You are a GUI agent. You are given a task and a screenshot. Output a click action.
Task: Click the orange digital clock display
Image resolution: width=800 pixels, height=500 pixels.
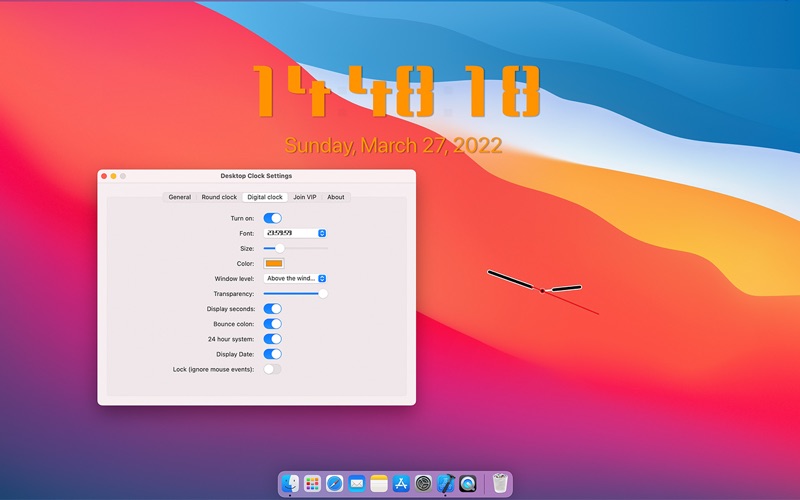396,91
